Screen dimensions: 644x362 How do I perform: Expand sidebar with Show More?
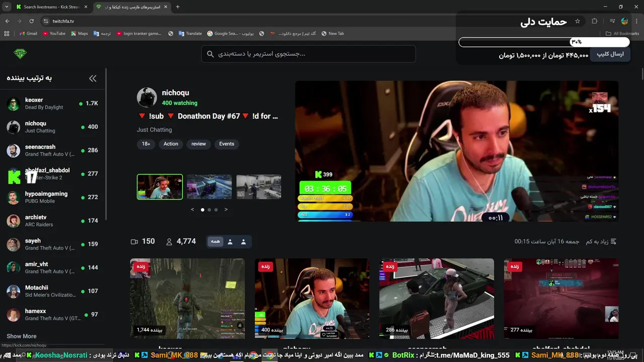point(22,336)
